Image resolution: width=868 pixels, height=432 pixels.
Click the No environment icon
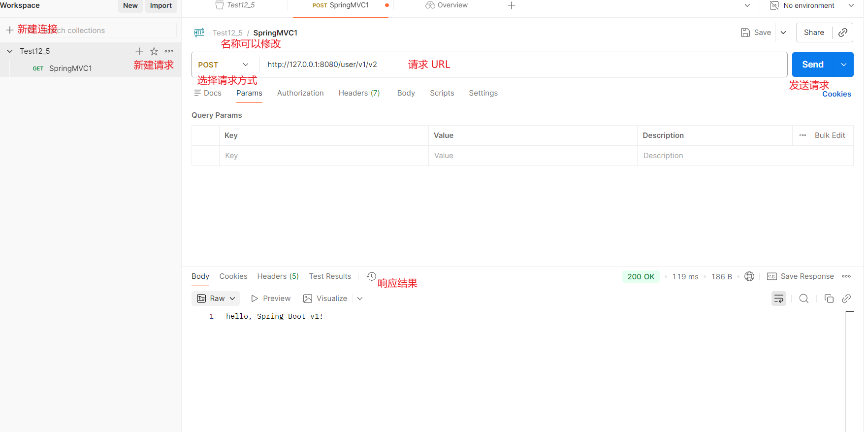774,5
